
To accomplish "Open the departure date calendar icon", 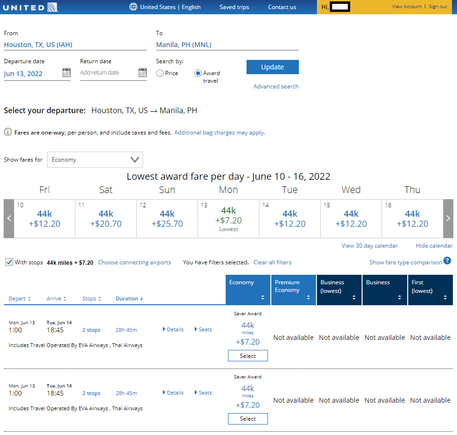I will click(66, 72).
